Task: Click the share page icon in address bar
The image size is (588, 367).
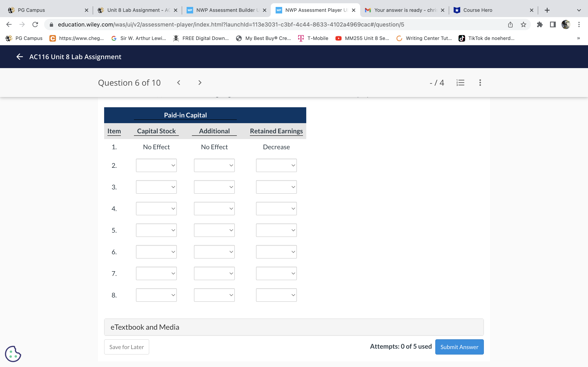Action: [510, 24]
